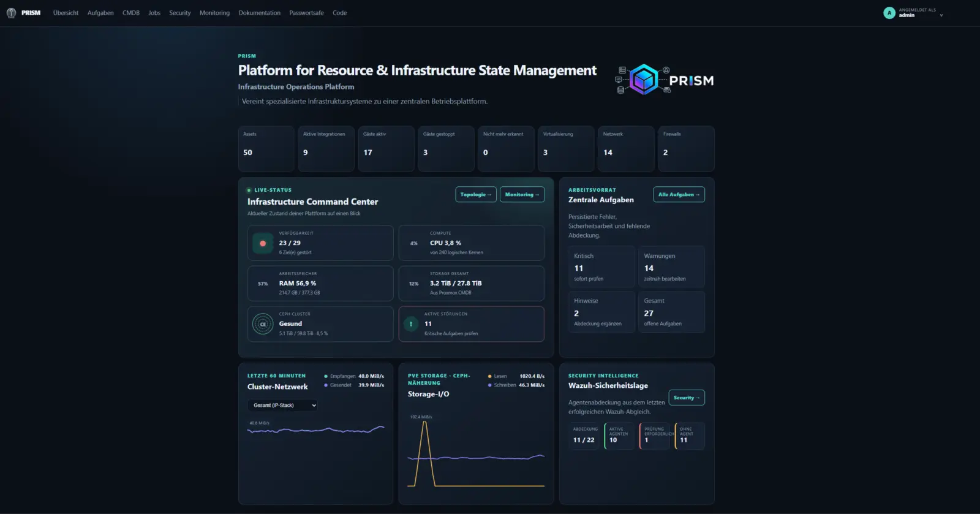Click the '1020.4 B/s' Lesen value

click(532, 376)
